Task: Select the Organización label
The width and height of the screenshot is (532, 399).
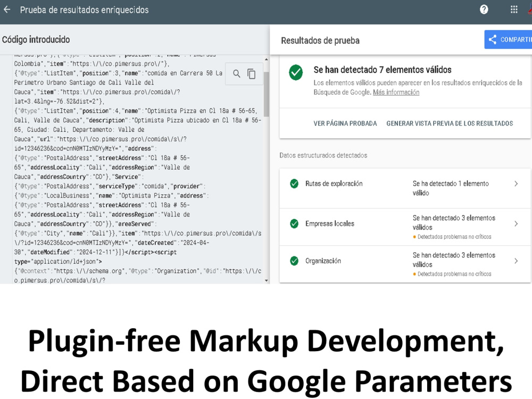Action: [323, 261]
